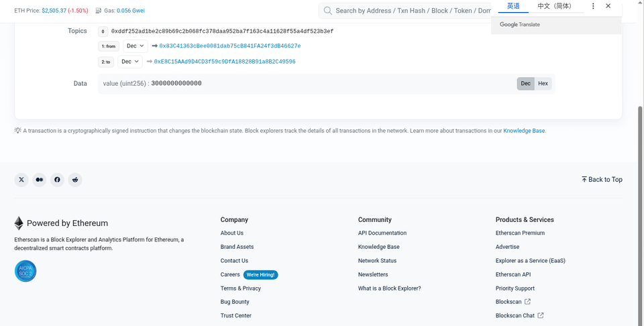Image resolution: width=644 pixels, height=326 pixels.
Task: Click the topic 0 index badge
Action: coord(103,32)
